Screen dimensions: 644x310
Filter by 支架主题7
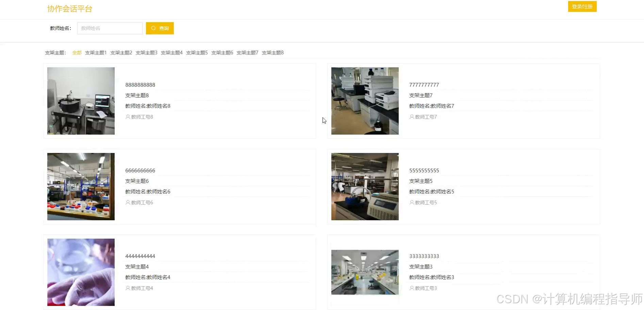click(x=247, y=53)
